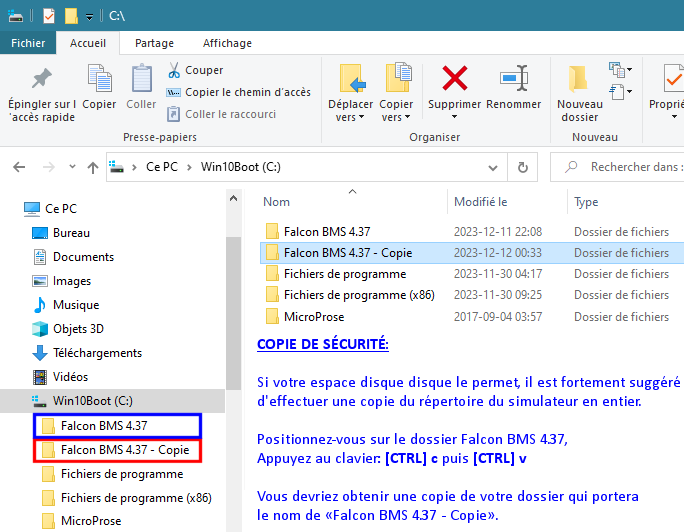Click the Supprimer red X icon
This screenshot has height=532, width=684.
(x=455, y=78)
